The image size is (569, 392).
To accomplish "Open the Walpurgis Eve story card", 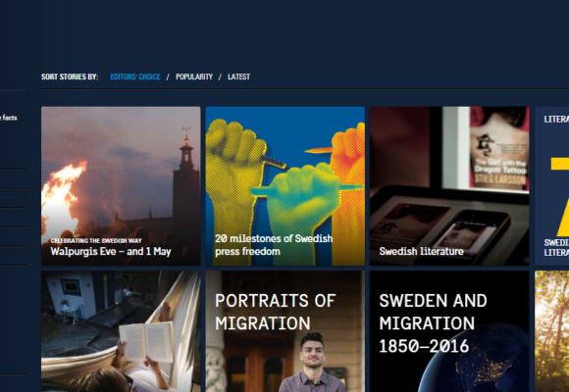I will pos(121,186).
